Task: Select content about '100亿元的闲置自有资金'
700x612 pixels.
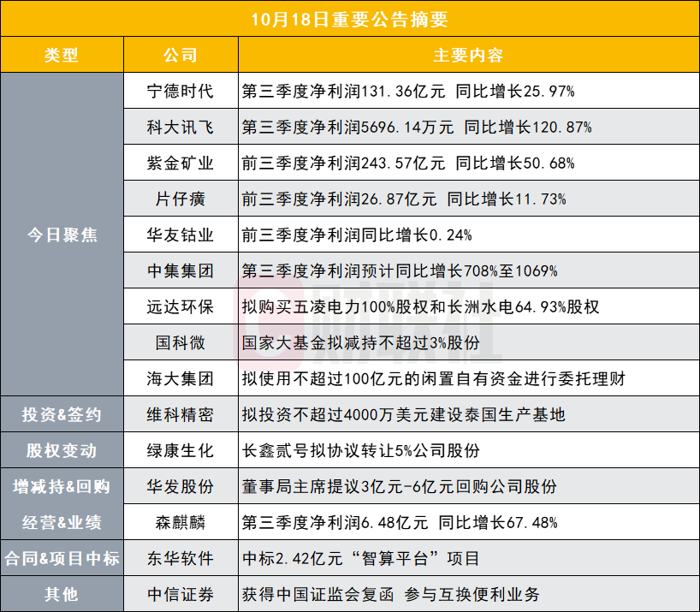Action: coord(434,378)
